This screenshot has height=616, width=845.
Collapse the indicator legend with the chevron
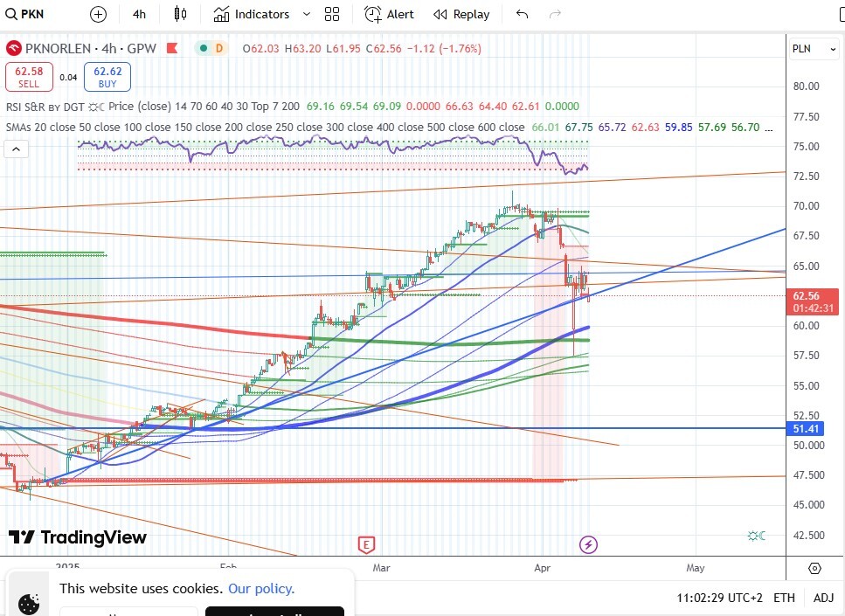click(17, 149)
